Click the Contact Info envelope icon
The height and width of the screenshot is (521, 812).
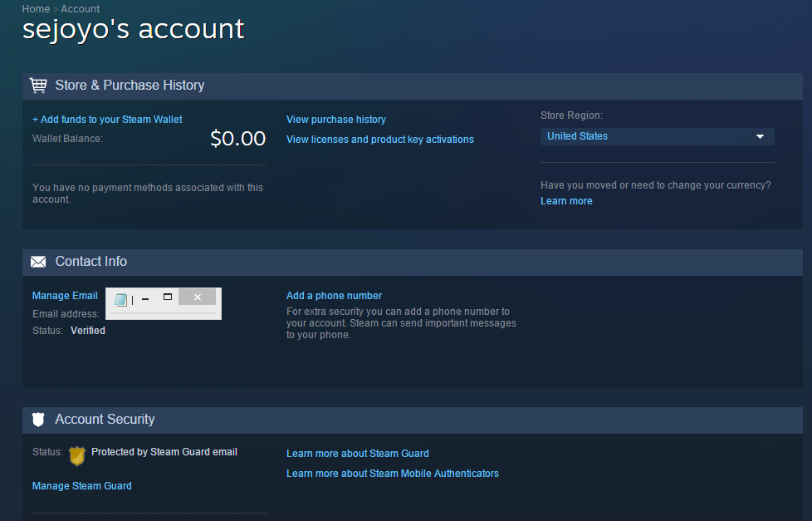38,262
